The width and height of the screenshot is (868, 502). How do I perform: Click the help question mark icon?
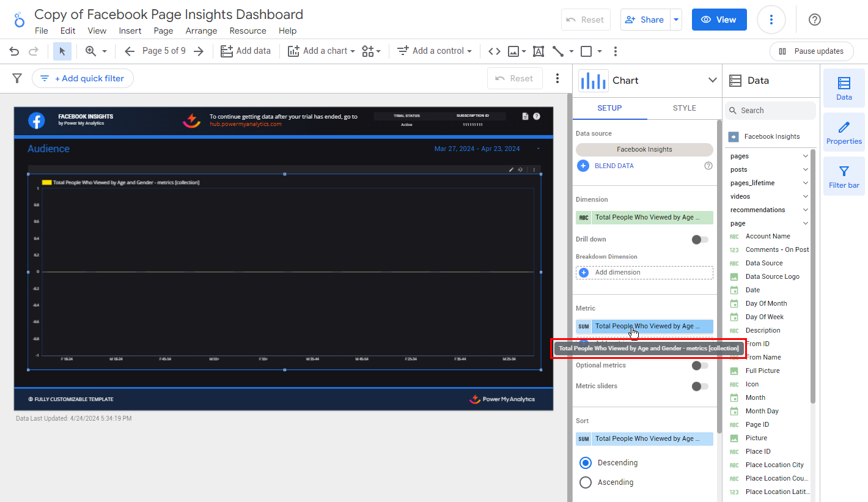coord(814,20)
